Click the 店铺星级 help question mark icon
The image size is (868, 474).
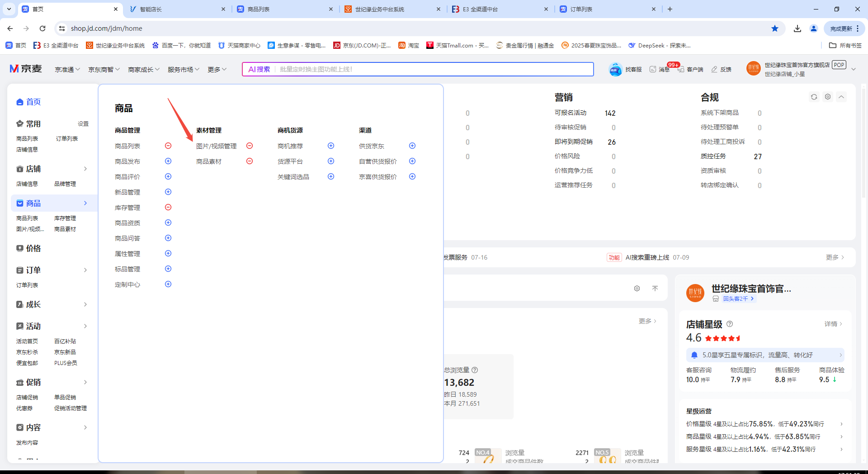pos(730,324)
